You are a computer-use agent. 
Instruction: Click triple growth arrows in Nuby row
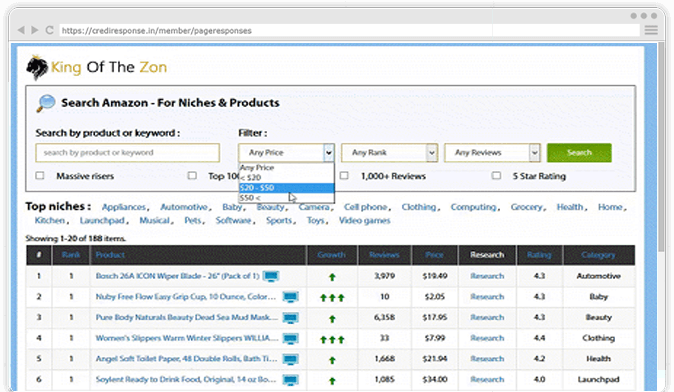pyautogui.click(x=332, y=297)
